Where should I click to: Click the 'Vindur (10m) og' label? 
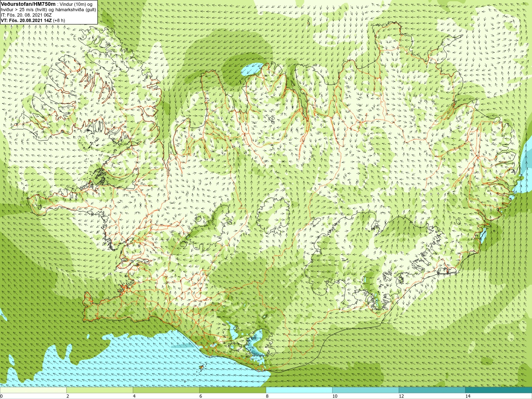coord(76,4)
